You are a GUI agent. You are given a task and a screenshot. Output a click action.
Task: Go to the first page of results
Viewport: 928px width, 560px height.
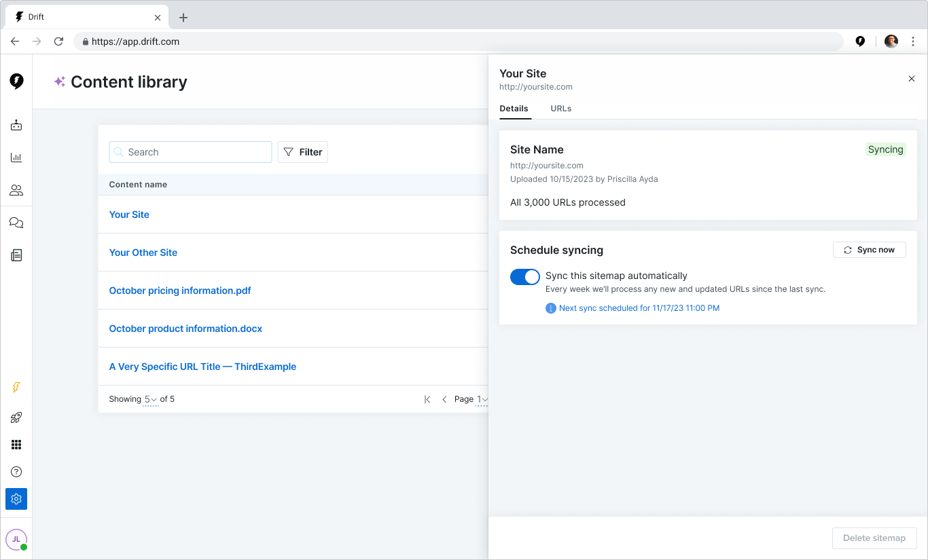427,399
